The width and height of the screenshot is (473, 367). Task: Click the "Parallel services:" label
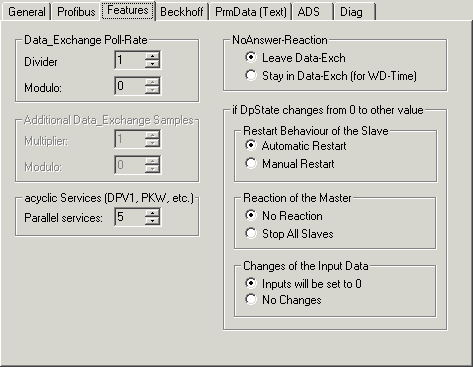point(63,218)
